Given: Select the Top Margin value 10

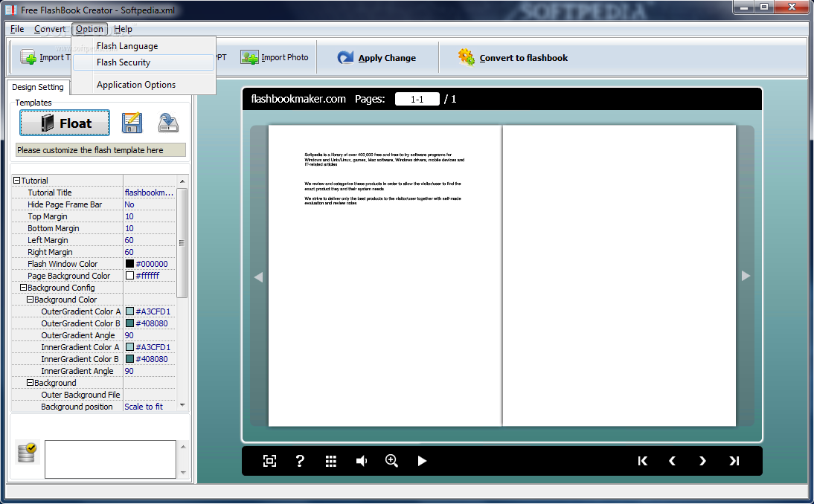Looking at the screenshot, I should point(150,216).
